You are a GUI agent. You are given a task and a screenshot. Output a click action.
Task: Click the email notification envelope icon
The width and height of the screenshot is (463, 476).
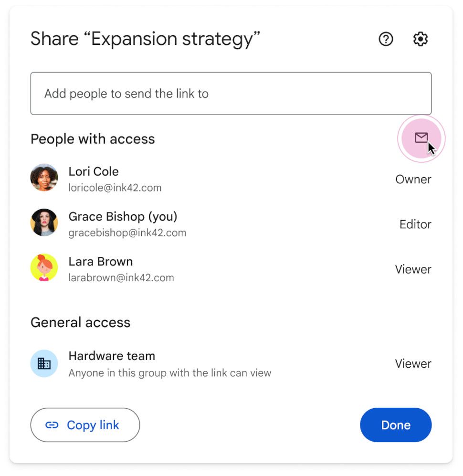click(421, 138)
